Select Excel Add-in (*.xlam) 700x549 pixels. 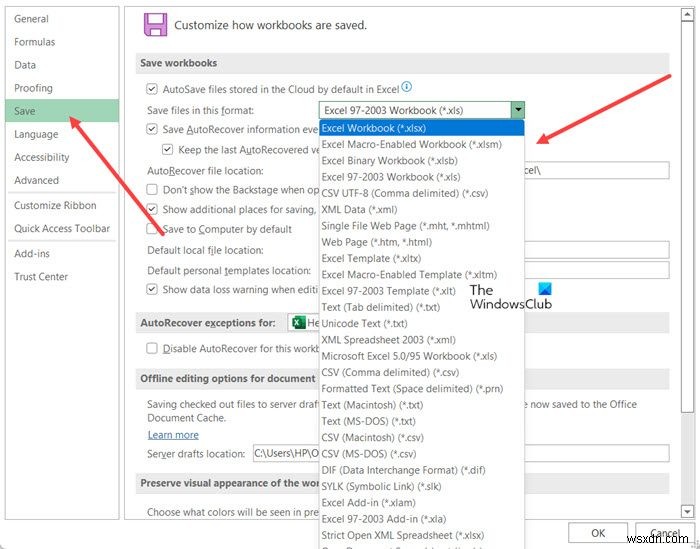(422, 503)
